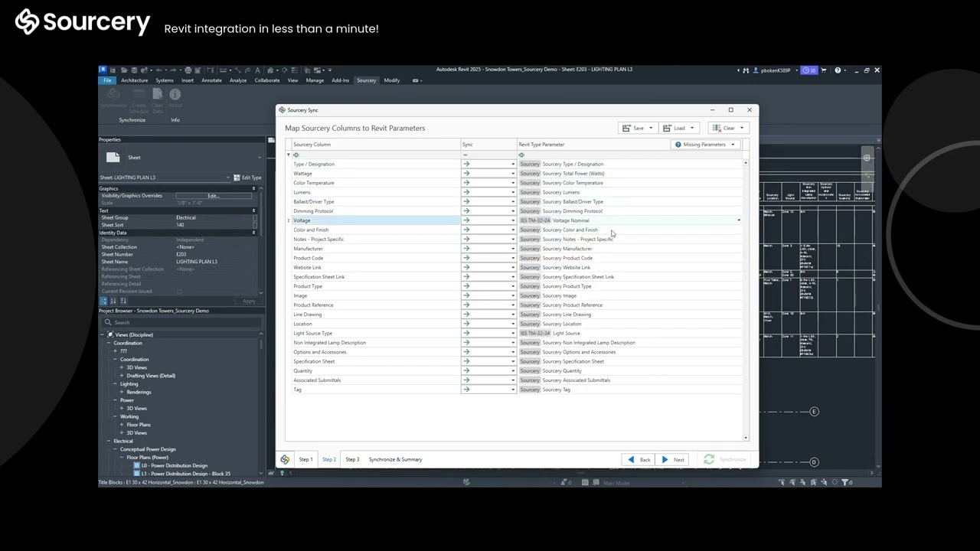Click the Open folder icon in Quick Access toolbar
This screenshot has height=551, width=980.
[125, 70]
